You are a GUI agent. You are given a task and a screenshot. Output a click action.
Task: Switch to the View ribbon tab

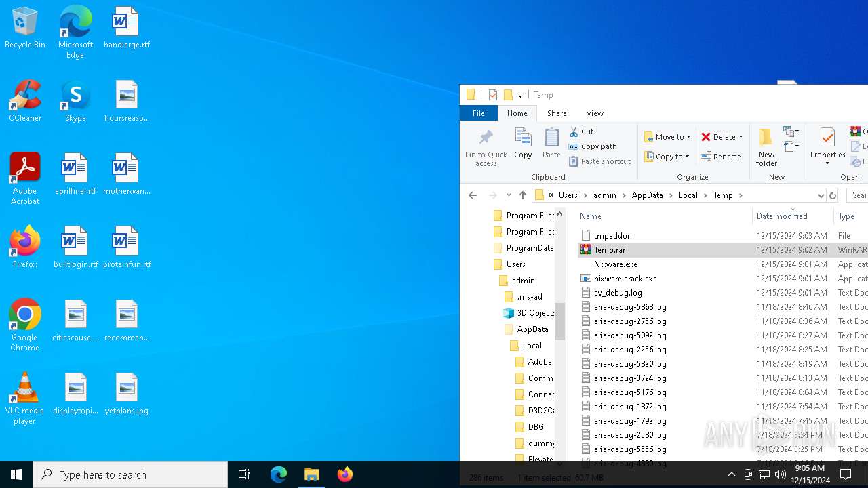[x=595, y=113]
